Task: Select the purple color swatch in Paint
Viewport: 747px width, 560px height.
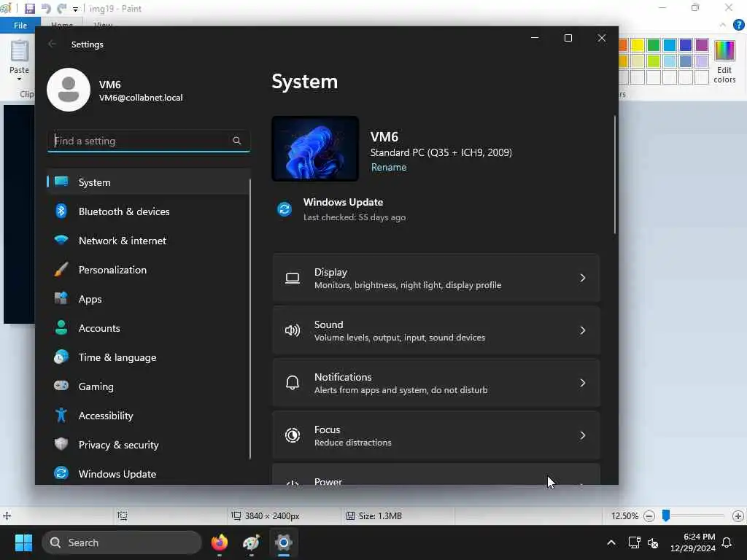Action: pyautogui.click(x=702, y=44)
